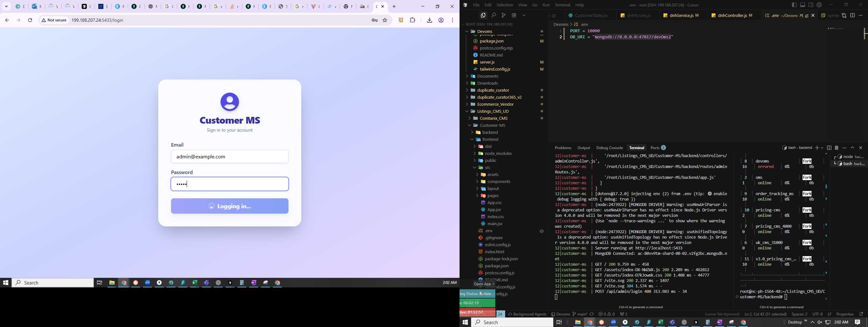Open the Extensions view in Cursor
Viewport: 868px width, 327px height.
click(514, 15)
